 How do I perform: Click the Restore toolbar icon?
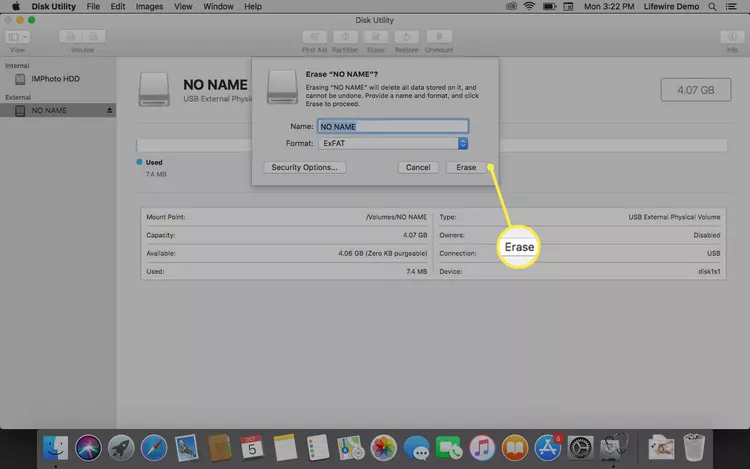click(x=406, y=36)
